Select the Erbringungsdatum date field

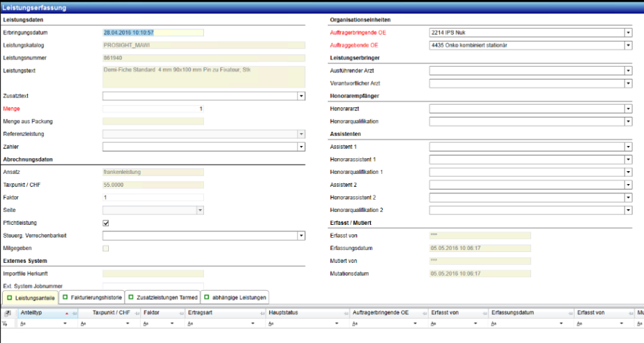pyautogui.click(x=152, y=32)
